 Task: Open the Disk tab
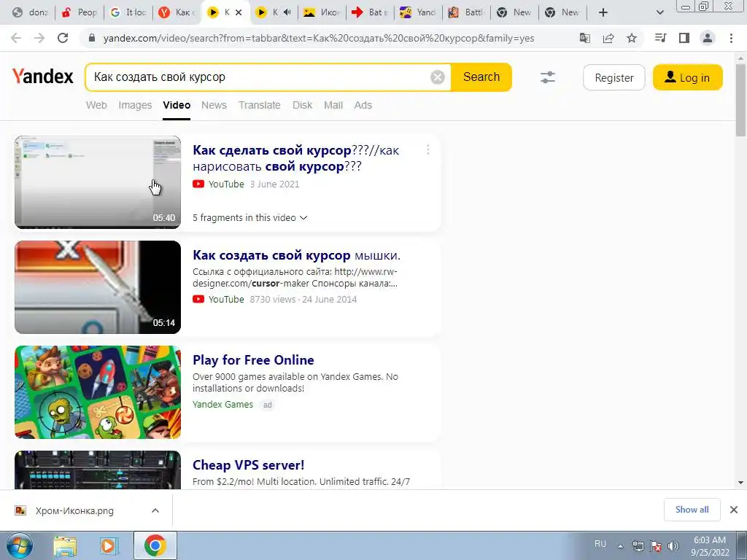click(302, 105)
